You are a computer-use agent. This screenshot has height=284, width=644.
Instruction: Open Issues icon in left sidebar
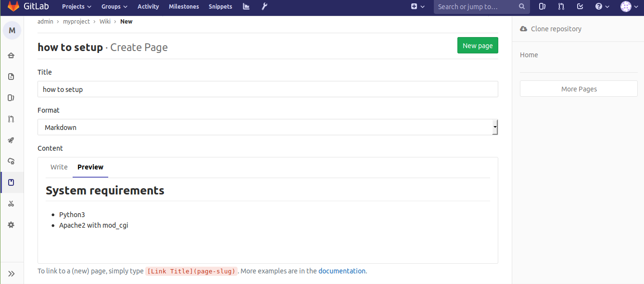point(12,98)
